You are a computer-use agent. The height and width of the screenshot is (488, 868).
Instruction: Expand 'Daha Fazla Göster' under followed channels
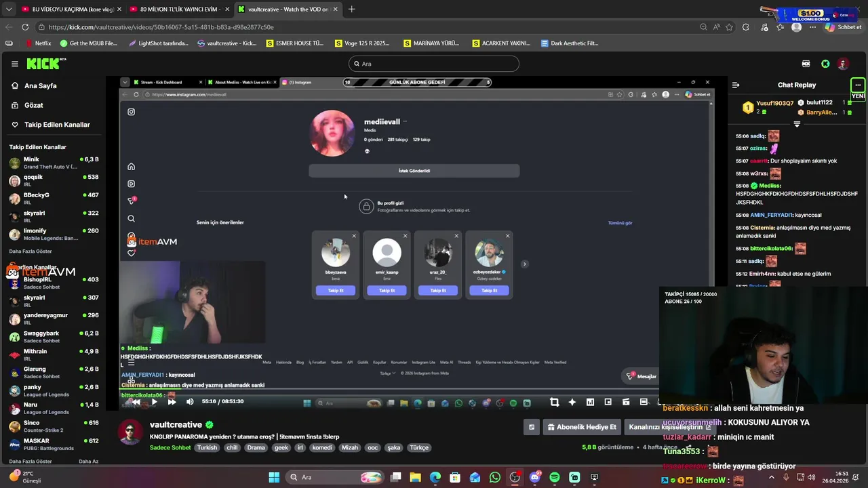coord(29,251)
